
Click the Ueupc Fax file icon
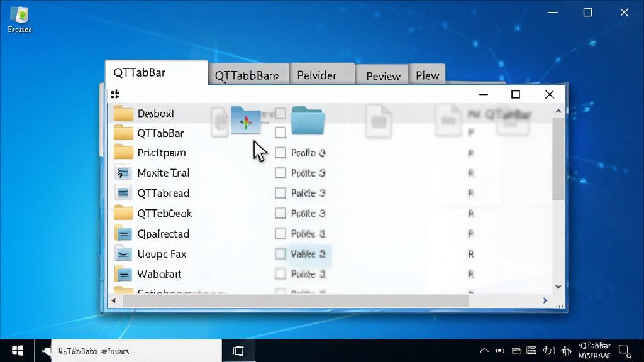pyautogui.click(x=123, y=254)
